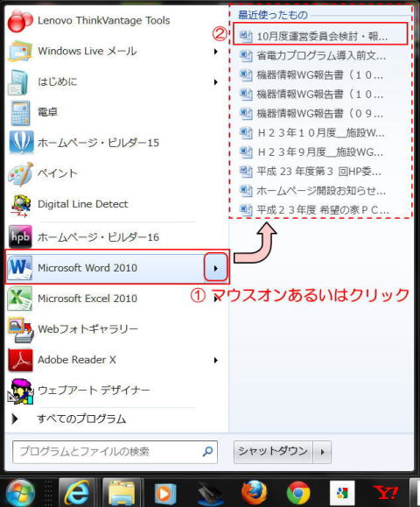The height and width of the screenshot is (507, 420).
Task: Expand Windows Live メール submenu arrow
Action: pyautogui.click(x=215, y=52)
